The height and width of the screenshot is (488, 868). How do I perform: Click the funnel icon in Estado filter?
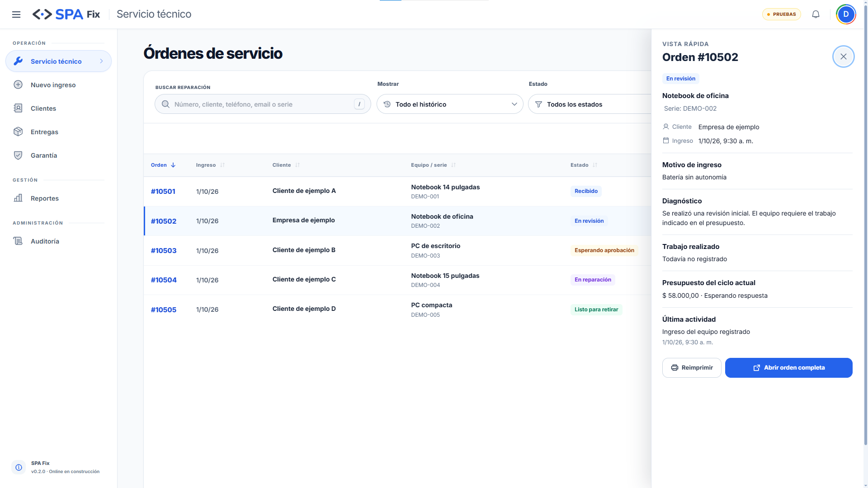coord(538,104)
